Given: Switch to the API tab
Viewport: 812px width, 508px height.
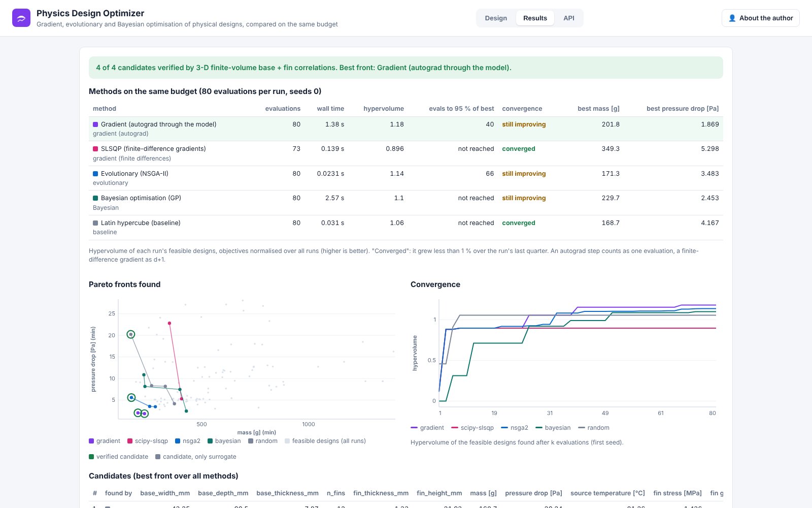Looking at the screenshot, I should [x=569, y=18].
